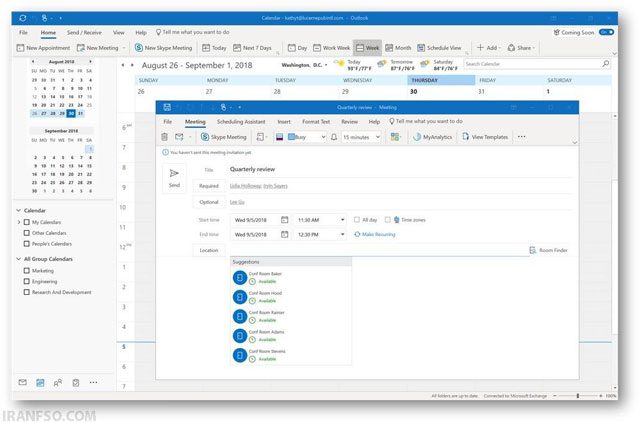Open Tasks from the bottom navigation bar

point(76,382)
